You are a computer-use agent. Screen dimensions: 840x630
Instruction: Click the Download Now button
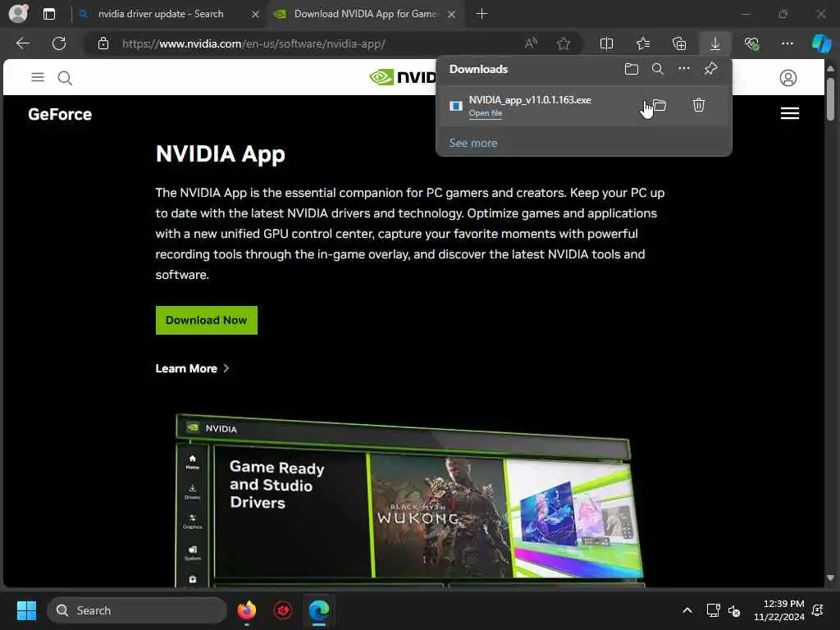[x=206, y=320]
